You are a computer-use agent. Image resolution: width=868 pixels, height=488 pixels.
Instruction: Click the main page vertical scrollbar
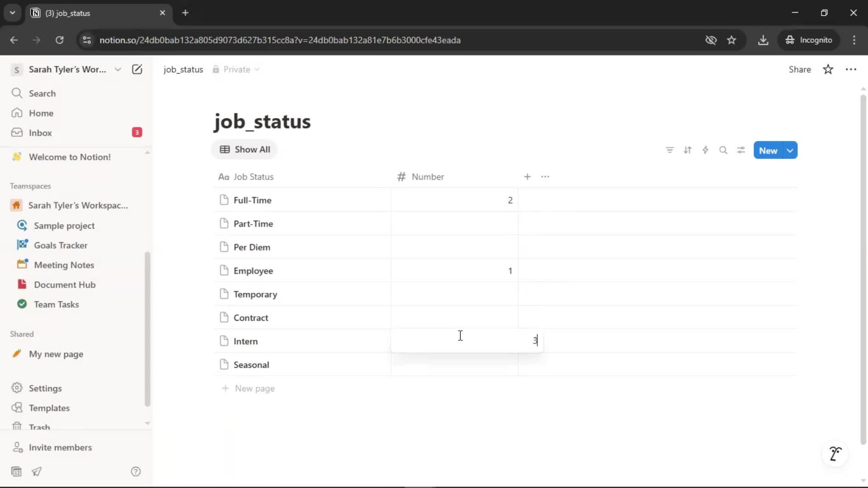coord(863,270)
